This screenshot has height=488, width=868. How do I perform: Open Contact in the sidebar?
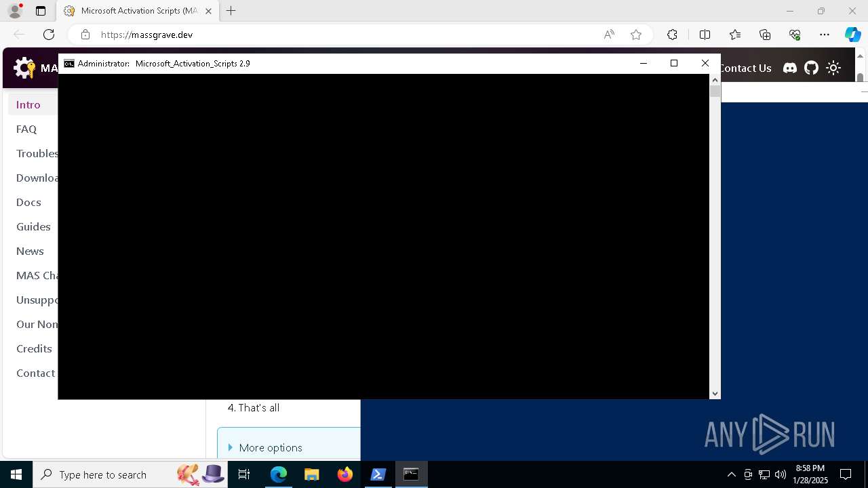click(36, 373)
